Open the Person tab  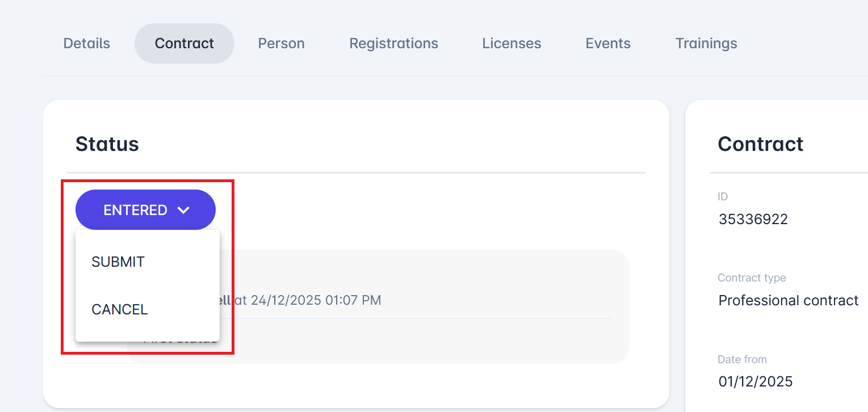tap(281, 43)
